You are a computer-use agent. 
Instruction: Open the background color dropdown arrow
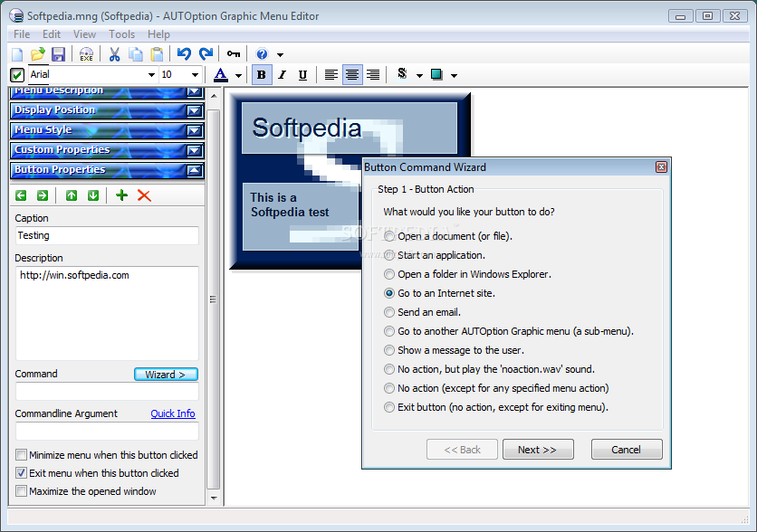pyautogui.click(x=454, y=75)
